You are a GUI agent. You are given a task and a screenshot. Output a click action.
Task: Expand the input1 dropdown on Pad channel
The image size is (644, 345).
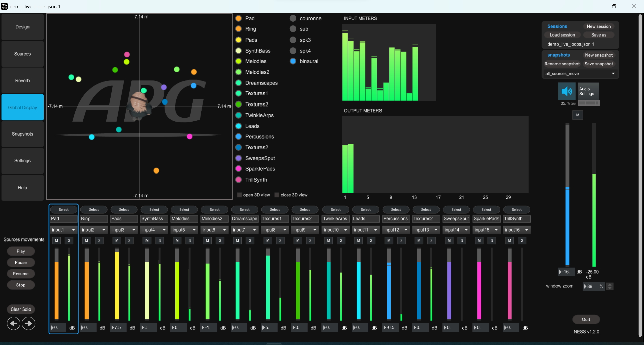pyautogui.click(x=63, y=230)
